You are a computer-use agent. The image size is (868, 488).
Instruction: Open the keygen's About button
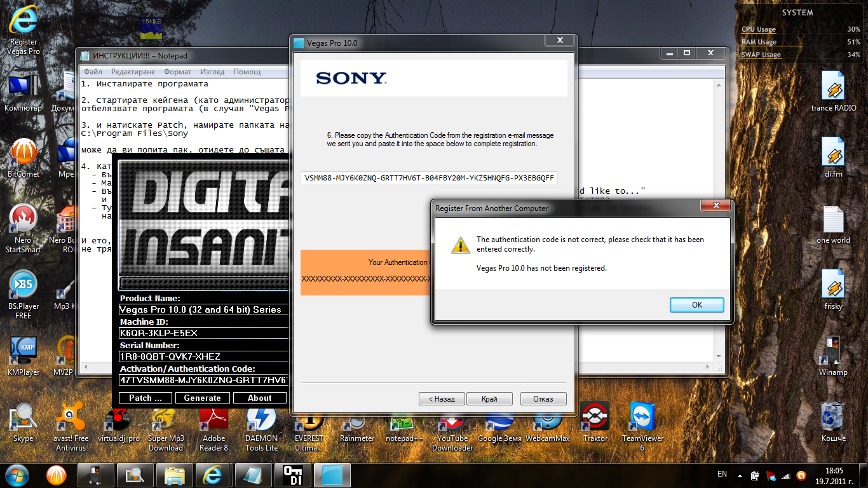pyautogui.click(x=259, y=398)
